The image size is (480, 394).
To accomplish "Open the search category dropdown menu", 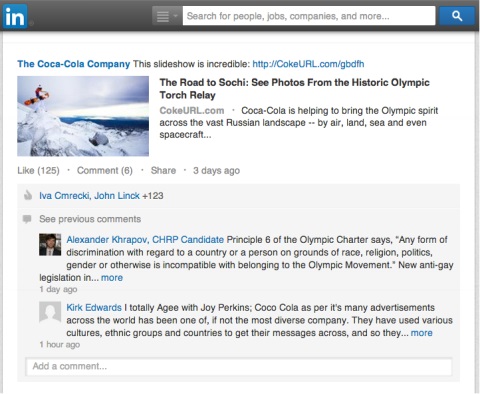I will (167, 16).
